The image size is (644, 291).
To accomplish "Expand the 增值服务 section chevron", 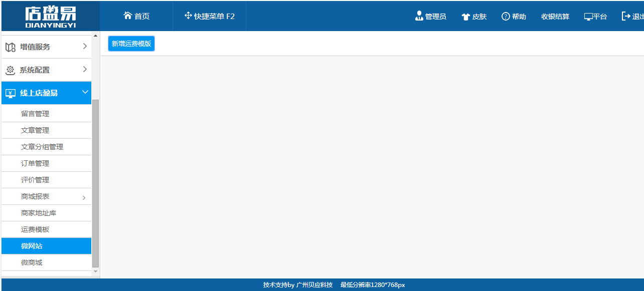I will (85, 46).
